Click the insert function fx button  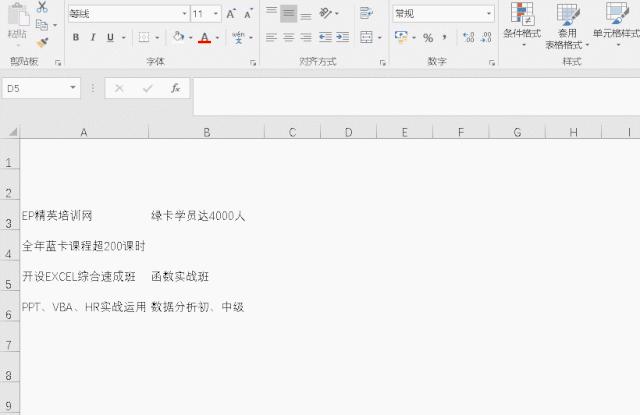[176, 88]
